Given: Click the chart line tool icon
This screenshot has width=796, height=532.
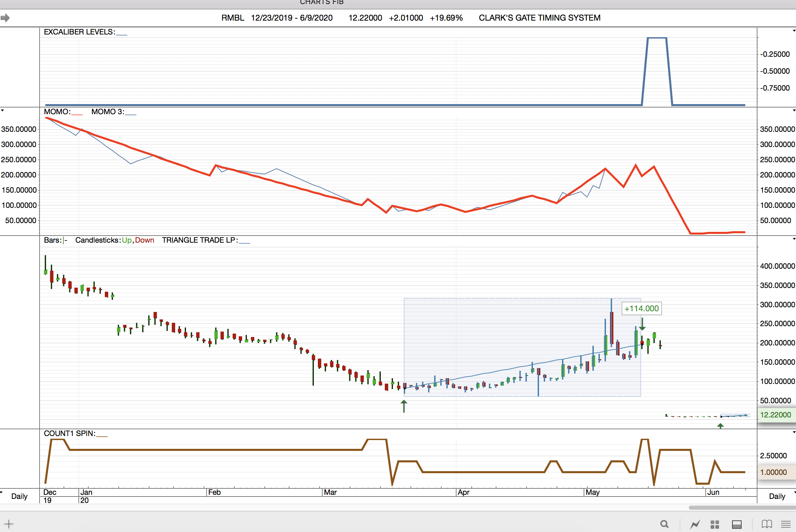Looking at the screenshot, I should [x=695, y=524].
